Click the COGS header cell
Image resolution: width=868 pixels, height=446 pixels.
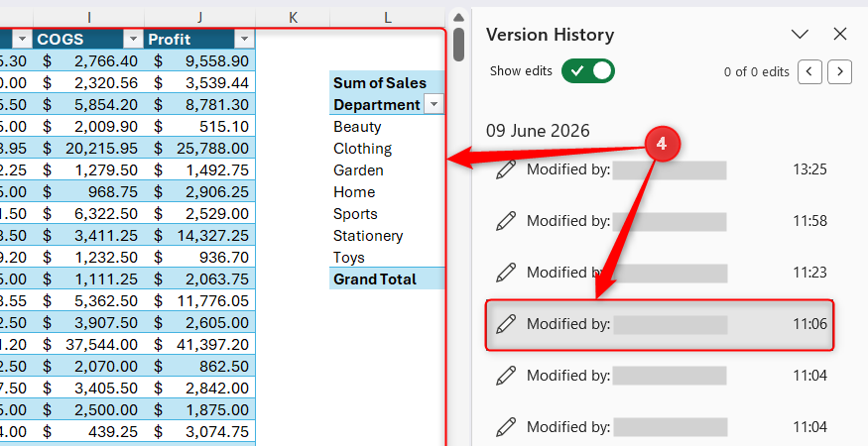pos(88,40)
